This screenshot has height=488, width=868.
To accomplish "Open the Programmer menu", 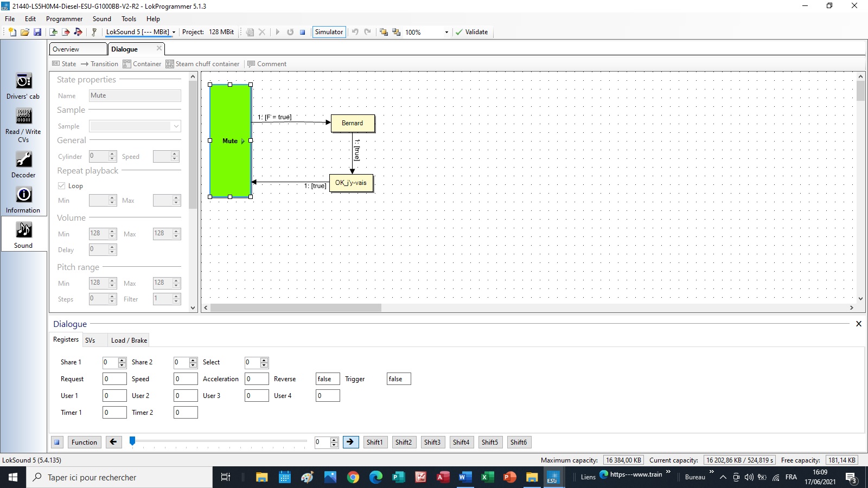I will coord(64,18).
